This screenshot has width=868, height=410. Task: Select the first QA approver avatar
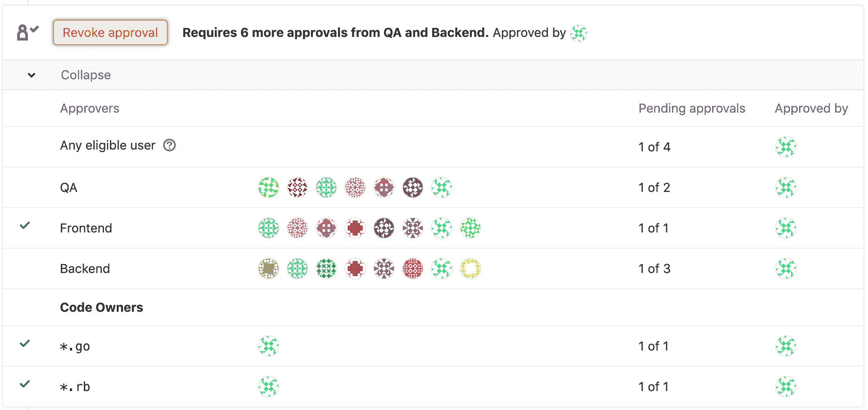(268, 187)
